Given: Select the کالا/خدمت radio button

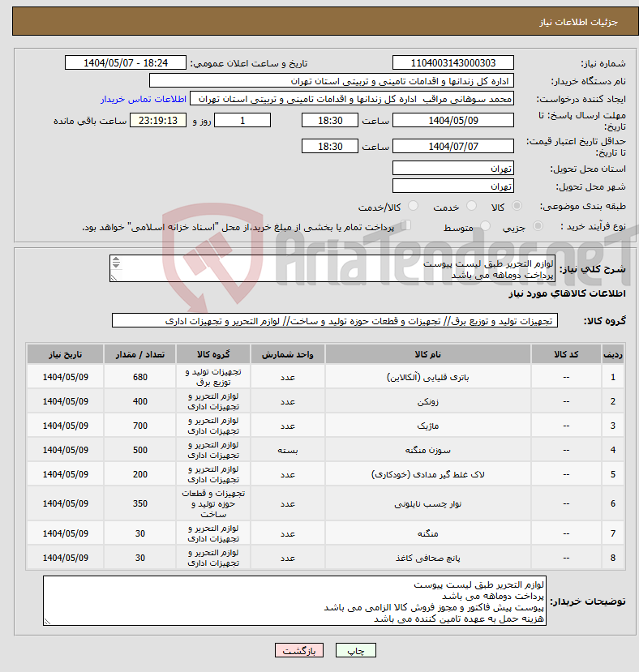Looking at the screenshot, I should click(x=413, y=206).
